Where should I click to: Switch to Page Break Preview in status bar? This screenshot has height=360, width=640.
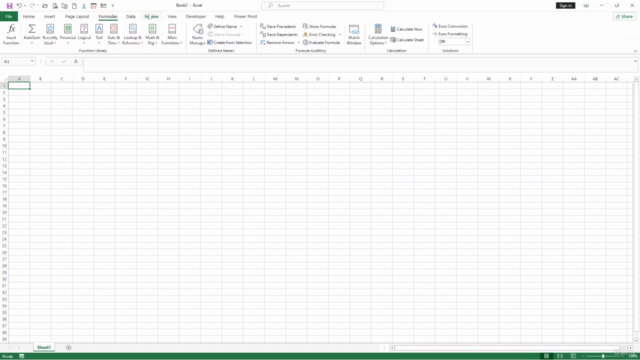point(573,356)
